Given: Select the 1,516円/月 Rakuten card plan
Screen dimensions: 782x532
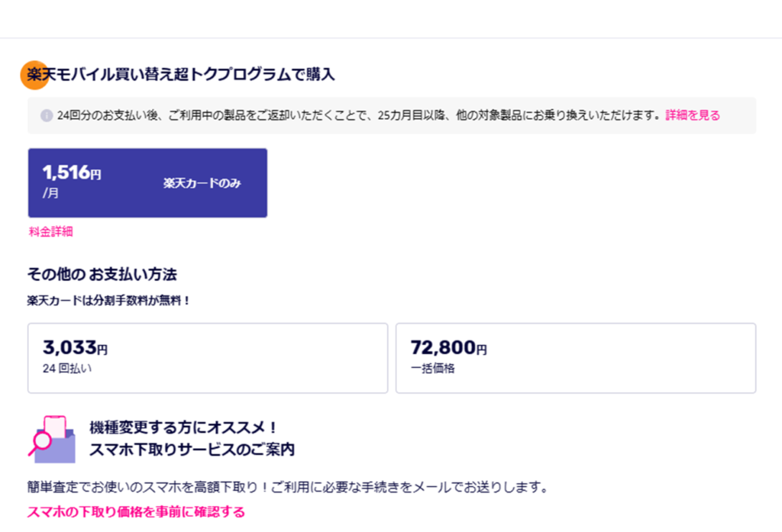Looking at the screenshot, I should click(x=147, y=183).
